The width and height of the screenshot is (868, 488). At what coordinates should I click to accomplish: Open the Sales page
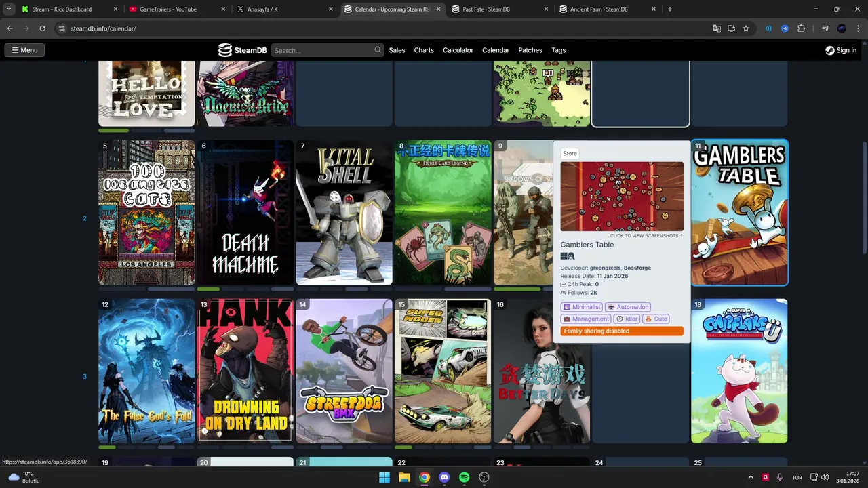[x=397, y=50]
